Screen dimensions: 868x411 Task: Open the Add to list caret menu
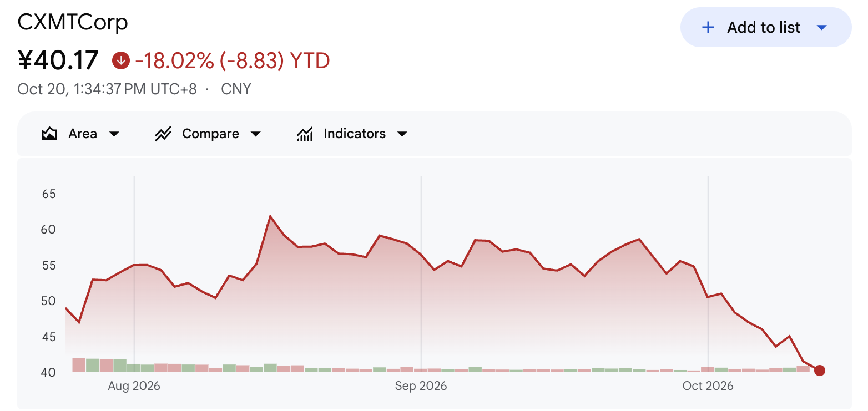pyautogui.click(x=822, y=27)
